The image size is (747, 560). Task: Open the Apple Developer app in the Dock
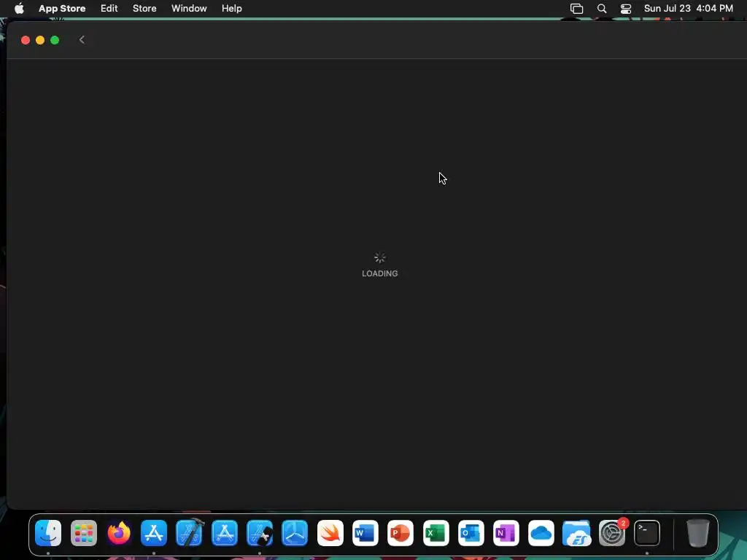[225, 533]
